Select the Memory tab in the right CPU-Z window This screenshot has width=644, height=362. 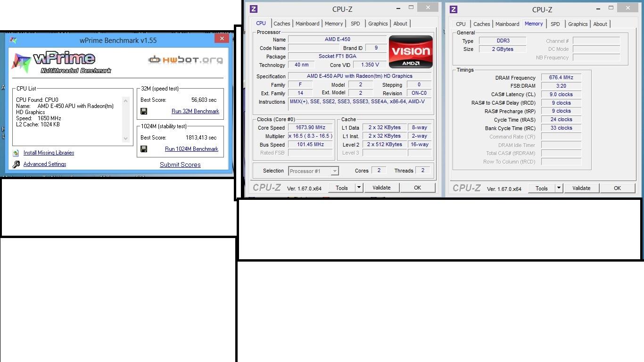click(x=534, y=24)
